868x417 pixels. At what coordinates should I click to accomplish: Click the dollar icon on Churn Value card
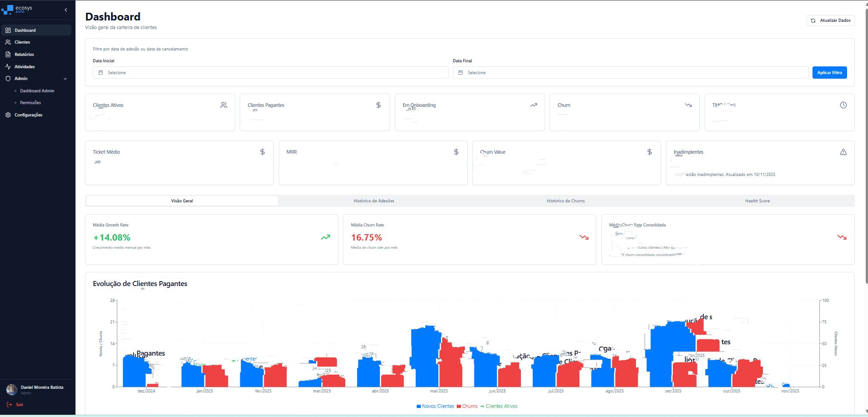click(x=650, y=152)
